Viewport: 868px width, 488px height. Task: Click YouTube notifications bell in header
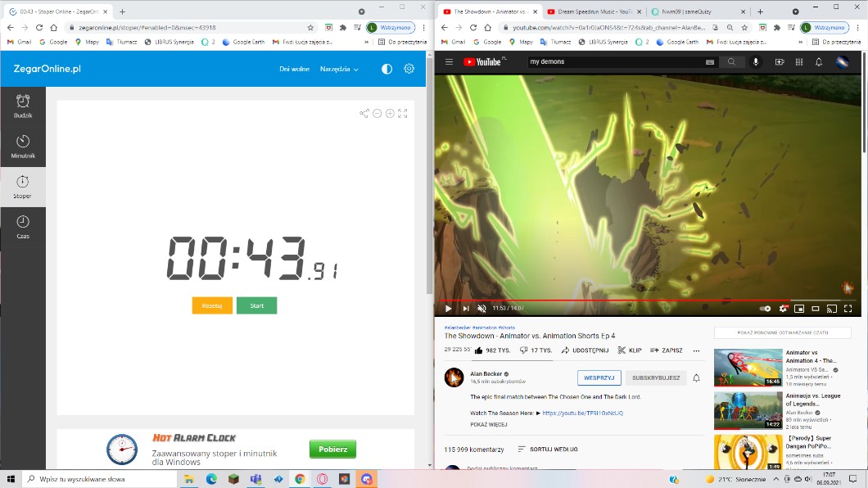click(x=818, y=62)
